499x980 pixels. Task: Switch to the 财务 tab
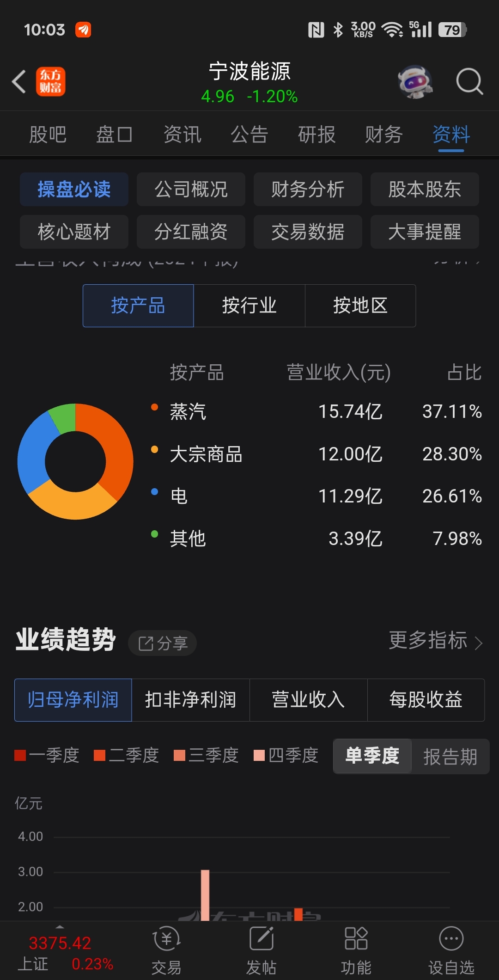coord(384,135)
